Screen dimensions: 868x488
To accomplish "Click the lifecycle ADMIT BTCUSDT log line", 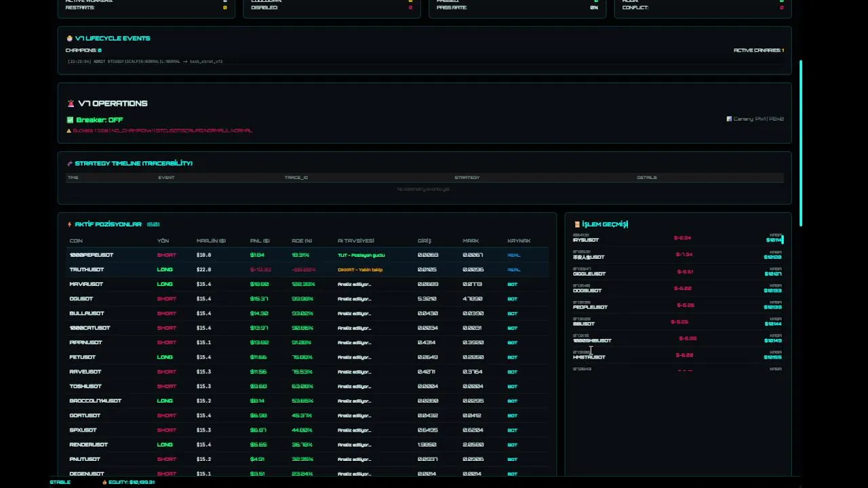I will pos(145,62).
